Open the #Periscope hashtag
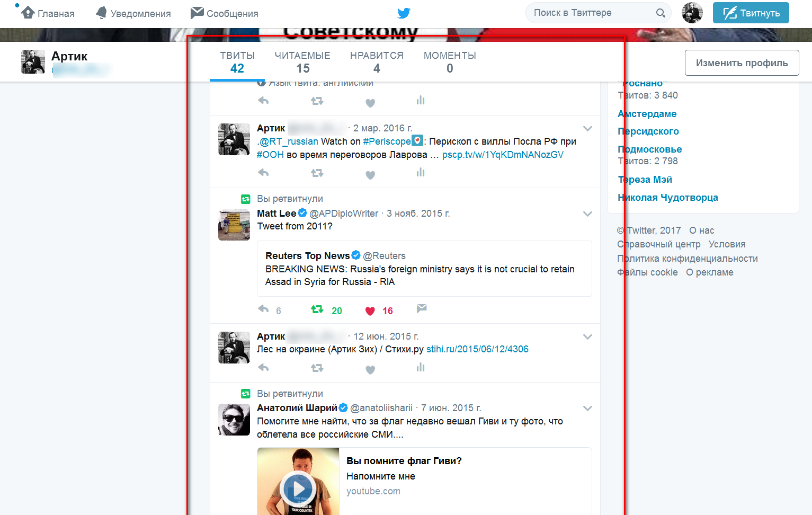This screenshot has height=515, width=812. tap(387, 141)
